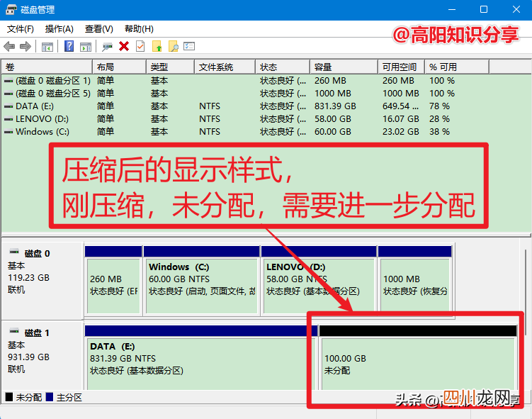Image resolution: width=532 pixels, height=419 pixels.
Task: Open Help via the blue question-mark icon
Action: (x=69, y=46)
